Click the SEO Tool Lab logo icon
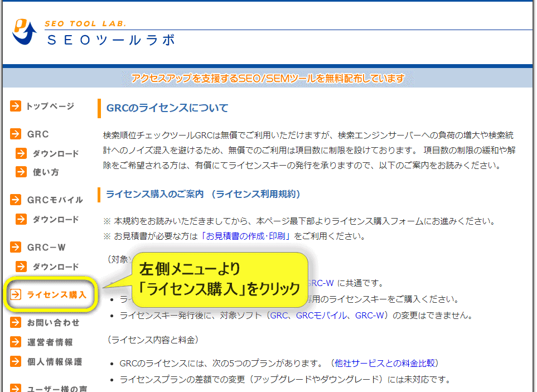The image size is (537, 392). [x=25, y=32]
